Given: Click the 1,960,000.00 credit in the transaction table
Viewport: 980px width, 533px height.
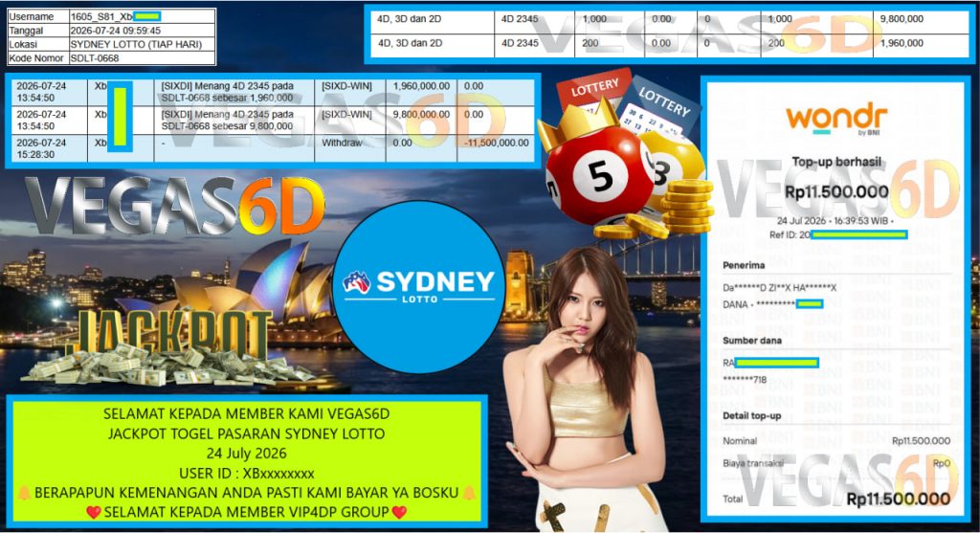Looking at the screenshot, I should (x=421, y=86).
